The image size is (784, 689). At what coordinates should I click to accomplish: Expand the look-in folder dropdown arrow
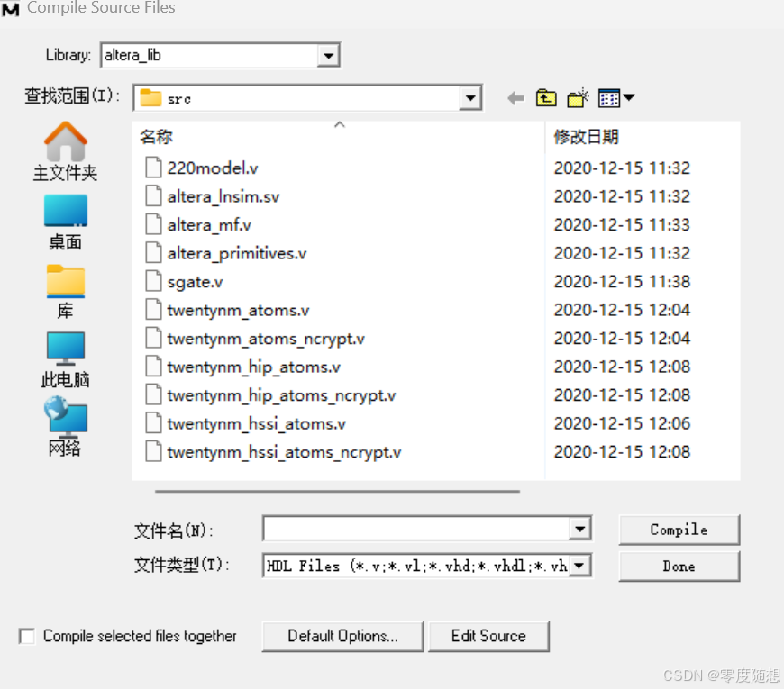(470, 98)
